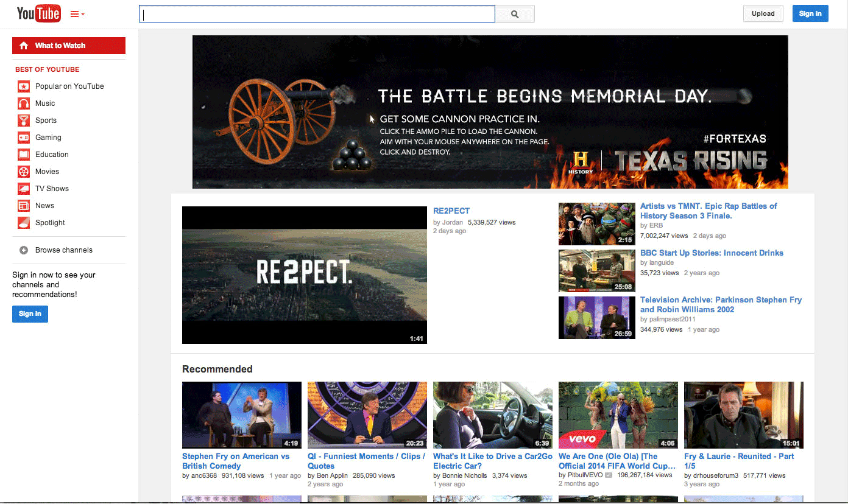Image resolution: width=848 pixels, height=504 pixels.
Task: Open BBC Start Up Stories: Innocent Drinks link
Action: point(712,253)
